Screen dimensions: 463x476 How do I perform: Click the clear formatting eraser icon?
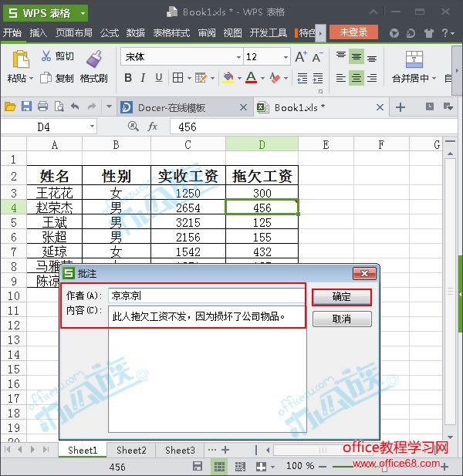point(275,78)
